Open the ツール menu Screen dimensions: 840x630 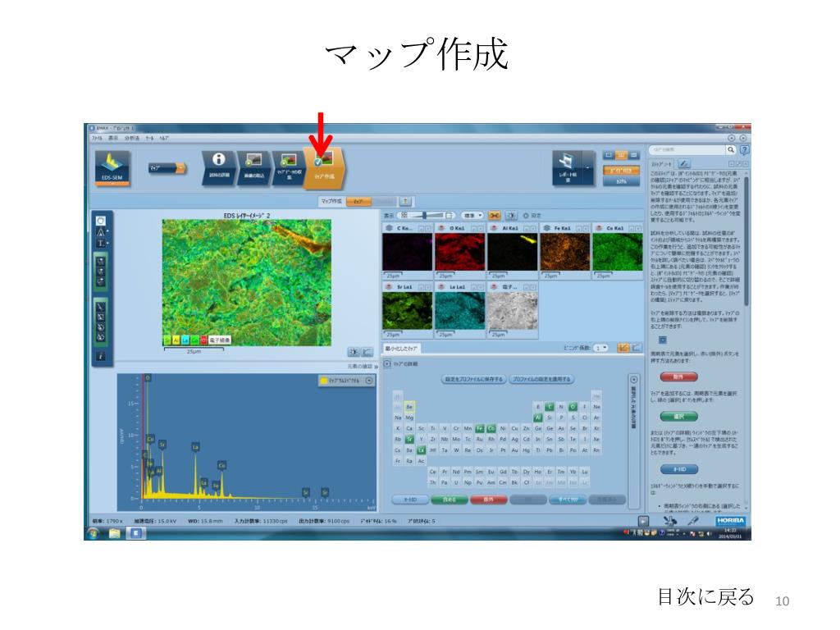tap(149, 138)
